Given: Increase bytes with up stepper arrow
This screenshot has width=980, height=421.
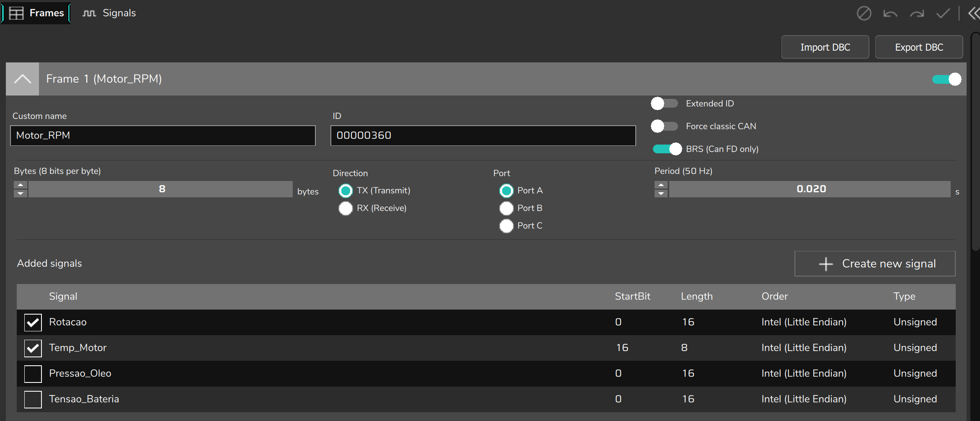Looking at the screenshot, I should 21,185.
